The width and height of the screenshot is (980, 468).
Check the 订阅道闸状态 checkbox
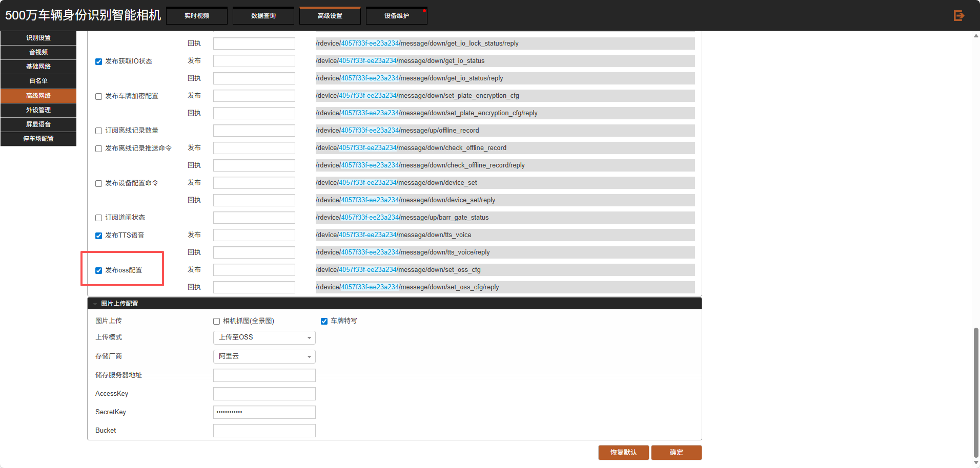coord(99,218)
